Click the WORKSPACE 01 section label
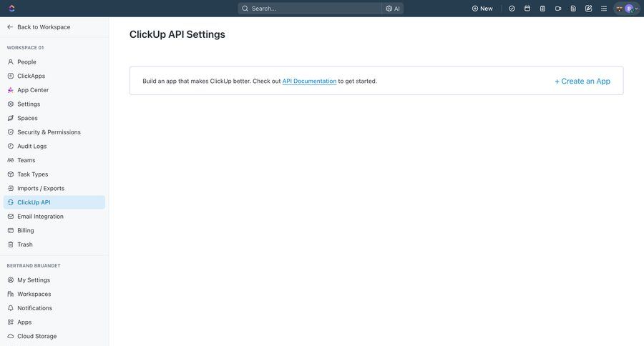 tap(26, 48)
